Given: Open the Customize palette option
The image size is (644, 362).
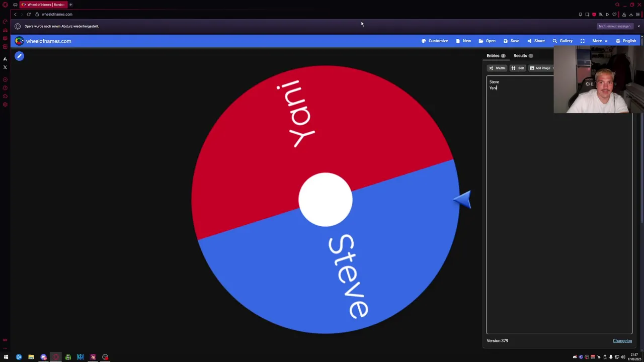Looking at the screenshot, I should click(x=435, y=41).
